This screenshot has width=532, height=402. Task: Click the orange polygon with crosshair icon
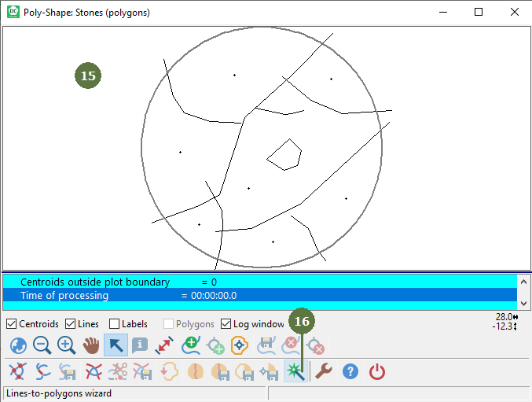coord(240,345)
